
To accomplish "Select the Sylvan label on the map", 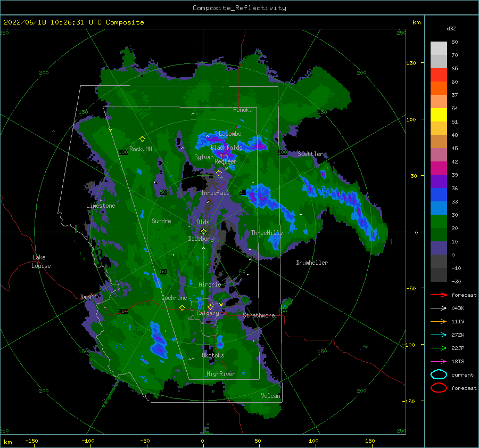I will click(204, 157).
